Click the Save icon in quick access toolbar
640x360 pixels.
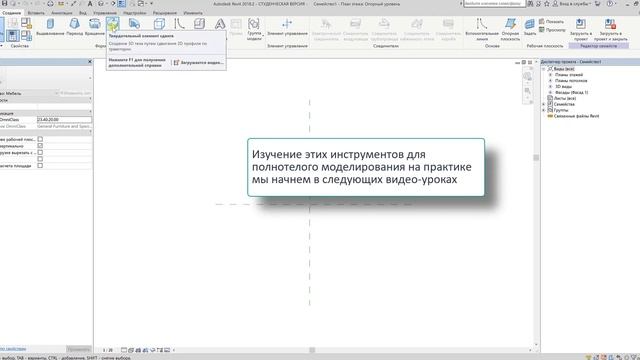click(x=4, y=3)
